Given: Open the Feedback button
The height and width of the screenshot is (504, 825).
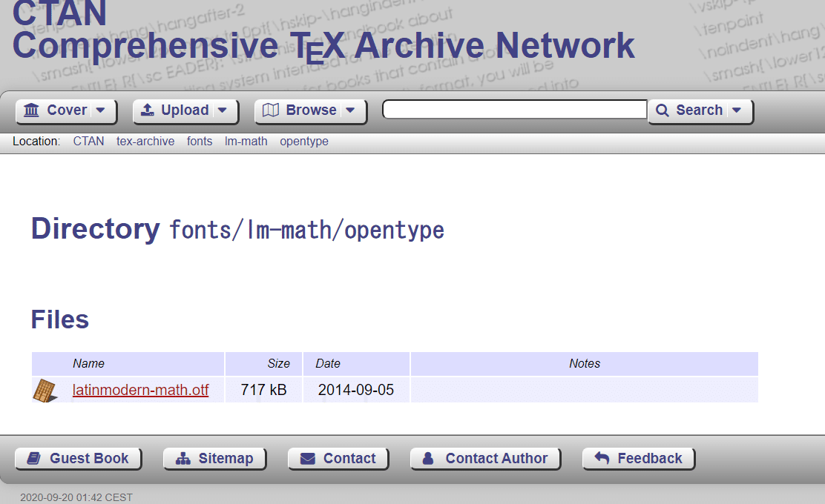Looking at the screenshot, I should point(639,458).
